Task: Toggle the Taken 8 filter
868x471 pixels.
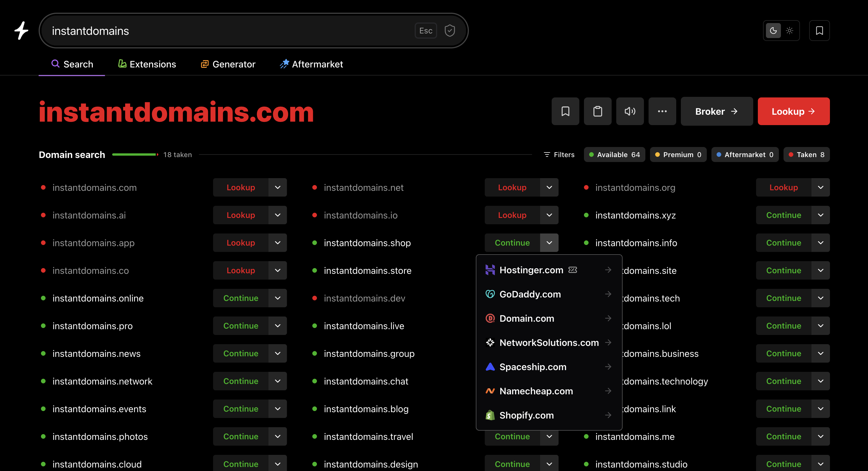Action: click(806, 155)
